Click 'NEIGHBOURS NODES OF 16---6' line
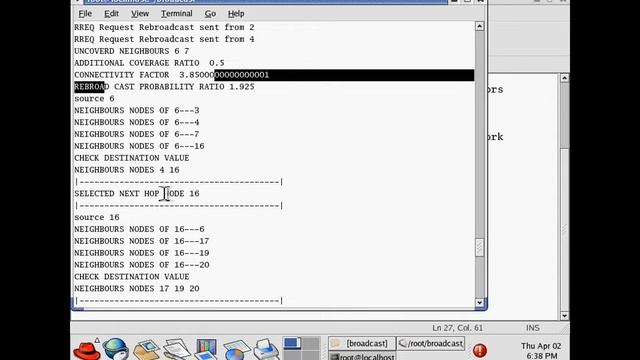This screenshot has height=360, width=640. (139, 229)
